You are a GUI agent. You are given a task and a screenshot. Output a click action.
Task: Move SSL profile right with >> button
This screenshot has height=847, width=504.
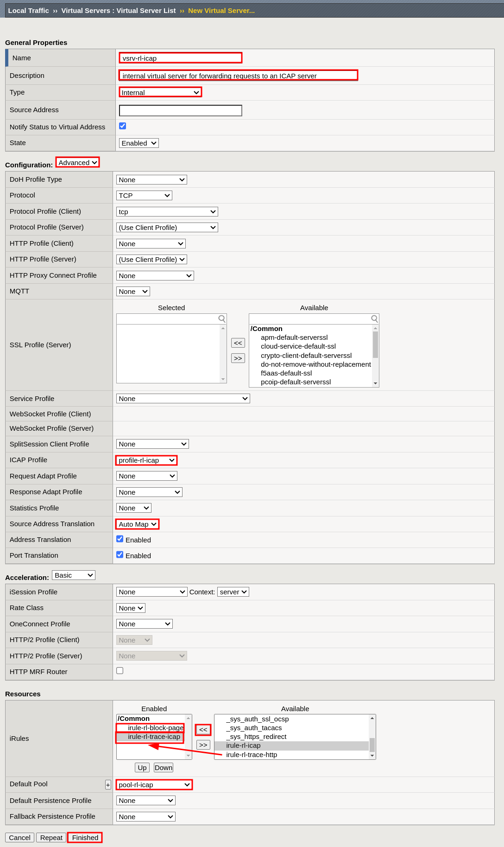pos(238,358)
